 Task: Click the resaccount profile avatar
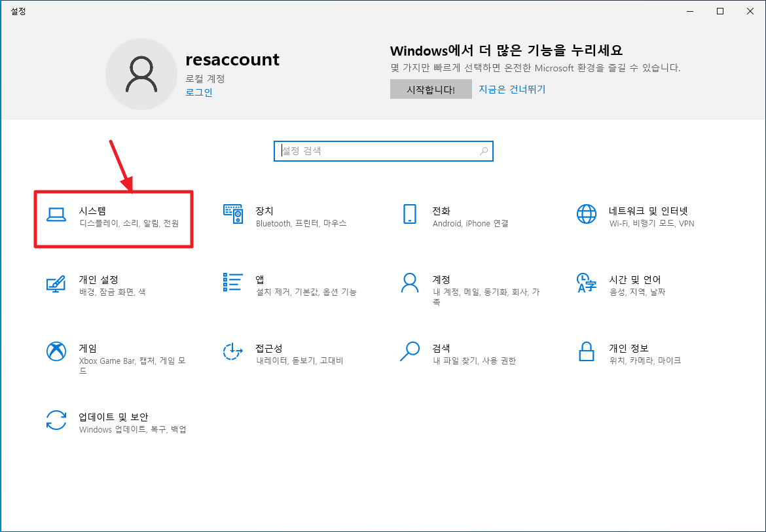141,74
